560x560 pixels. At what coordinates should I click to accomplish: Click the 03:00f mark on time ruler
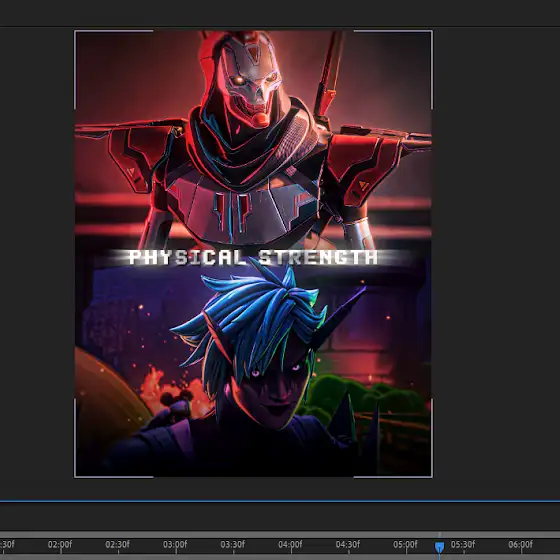(175, 544)
